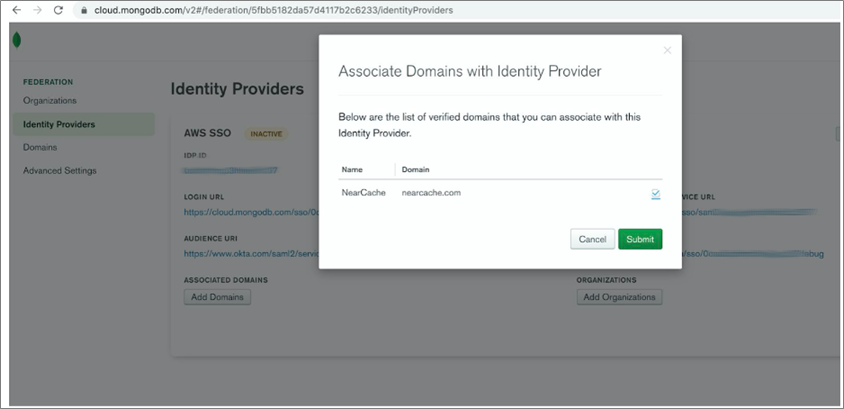Click the INACTIVE status badge
The image size is (844, 409).
[266, 133]
